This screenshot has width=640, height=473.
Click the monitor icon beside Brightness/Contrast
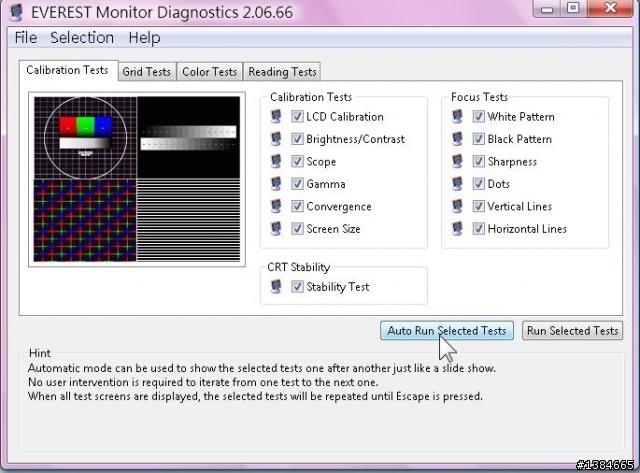click(276, 139)
